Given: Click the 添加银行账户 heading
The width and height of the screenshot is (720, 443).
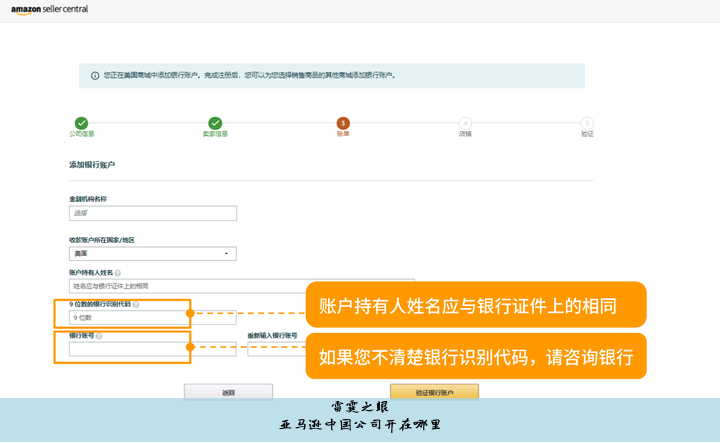Looking at the screenshot, I should click(x=92, y=165).
